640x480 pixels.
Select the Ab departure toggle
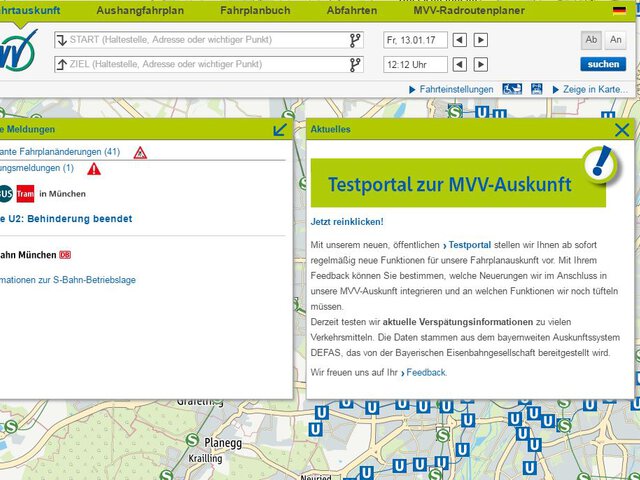[591, 40]
